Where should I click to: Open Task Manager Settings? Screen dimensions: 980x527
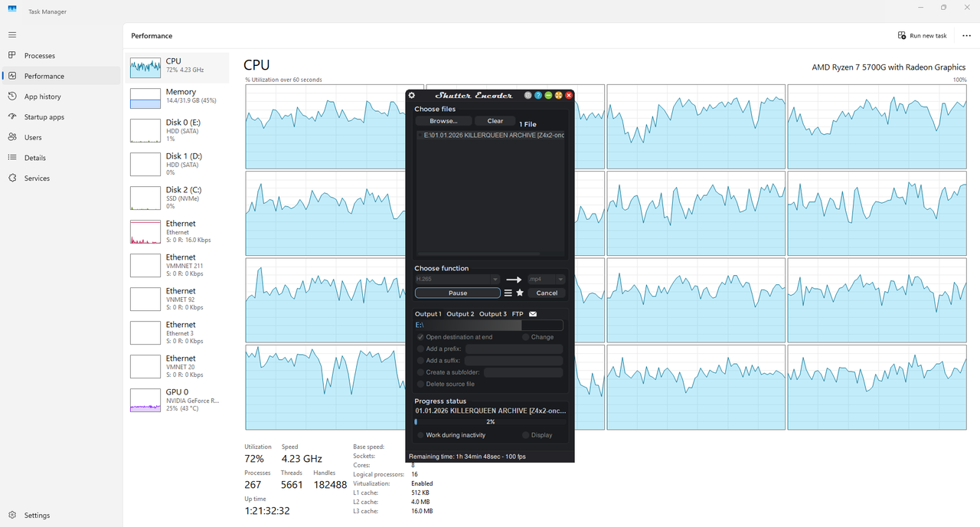61,516
